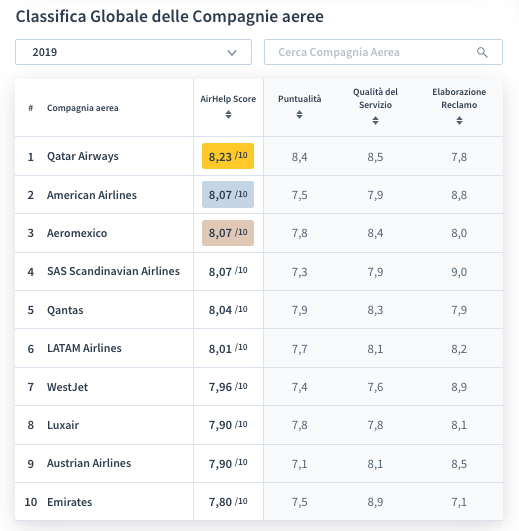Screen dimensions: 519x531
Task: Expand the year selector chevron
Action: (x=232, y=52)
